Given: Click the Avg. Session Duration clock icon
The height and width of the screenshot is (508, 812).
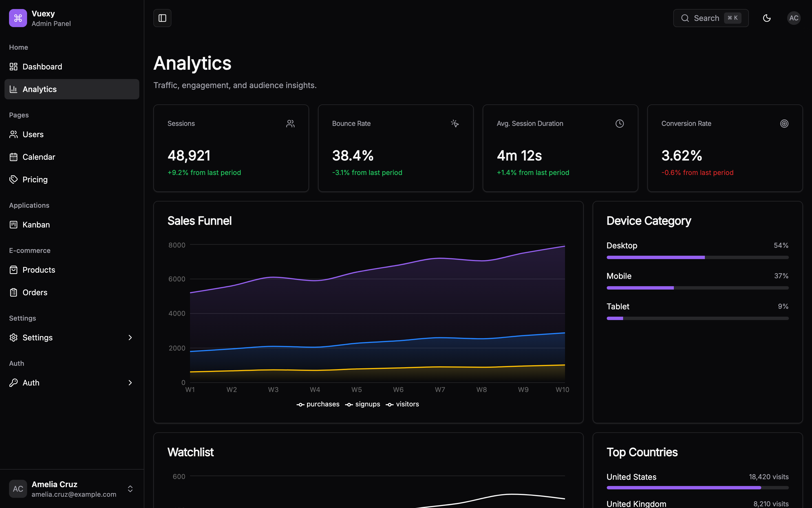Looking at the screenshot, I should click(x=620, y=124).
